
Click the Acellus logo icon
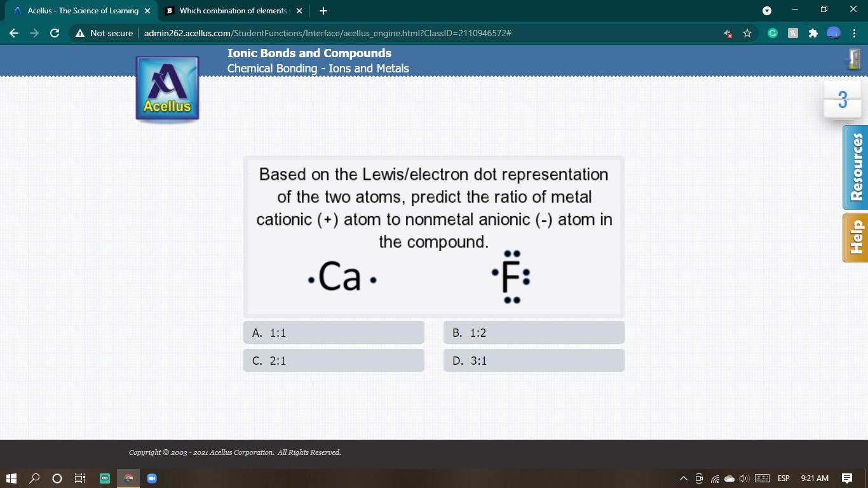[x=167, y=88]
